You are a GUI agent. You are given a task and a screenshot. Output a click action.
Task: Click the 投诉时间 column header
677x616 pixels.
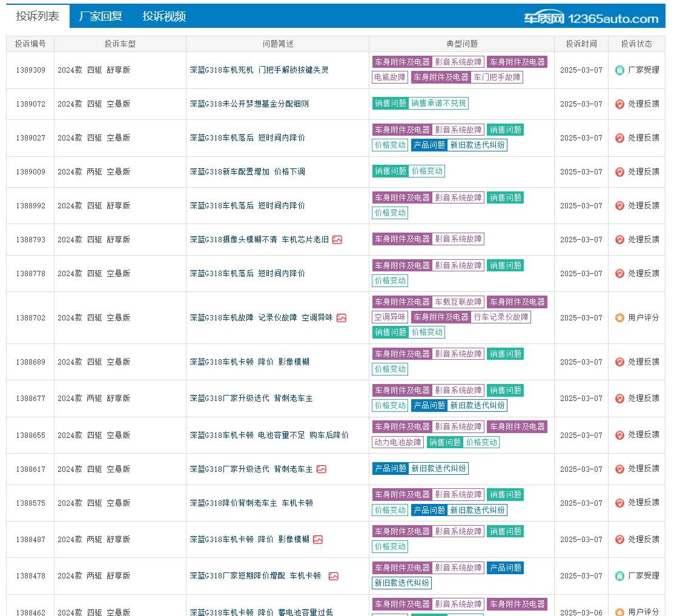click(581, 44)
